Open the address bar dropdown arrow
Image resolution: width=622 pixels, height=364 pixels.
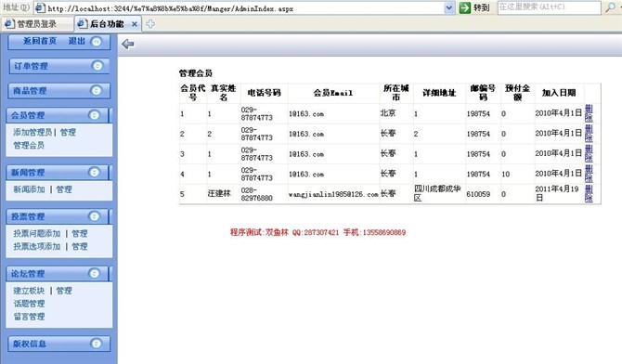pos(448,7)
